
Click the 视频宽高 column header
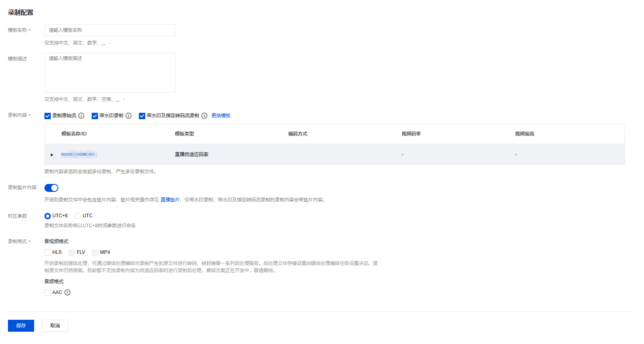(x=525, y=134)
